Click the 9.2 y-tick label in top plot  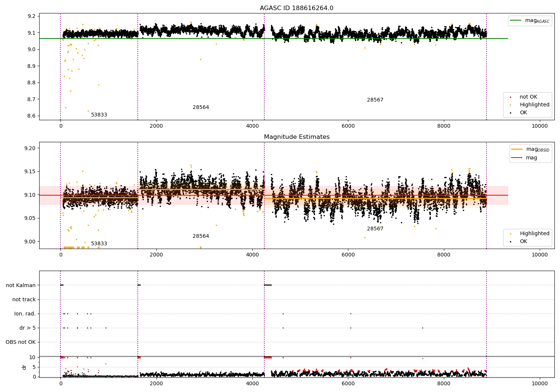click(x=31, y=16)
